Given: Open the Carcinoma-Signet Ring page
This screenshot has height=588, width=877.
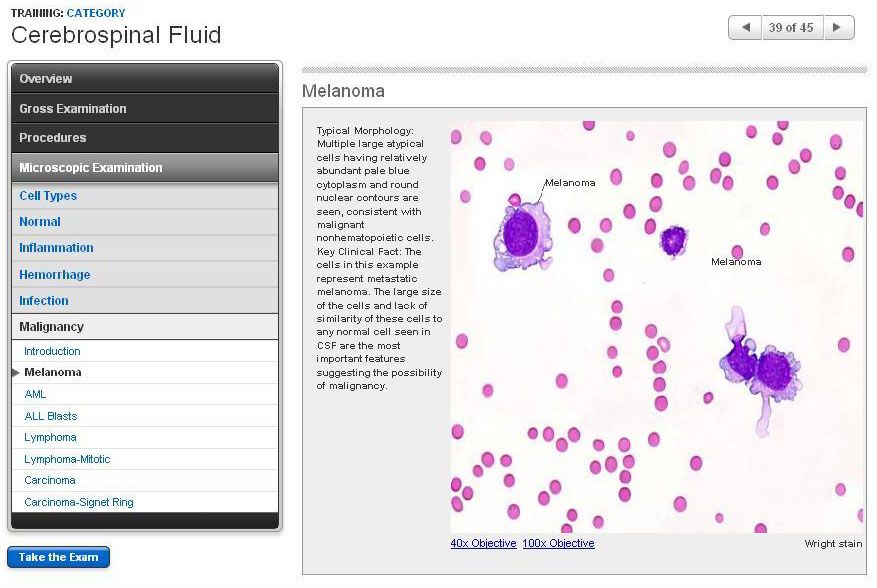Looking at the screenshot, I should coord(78,502).
